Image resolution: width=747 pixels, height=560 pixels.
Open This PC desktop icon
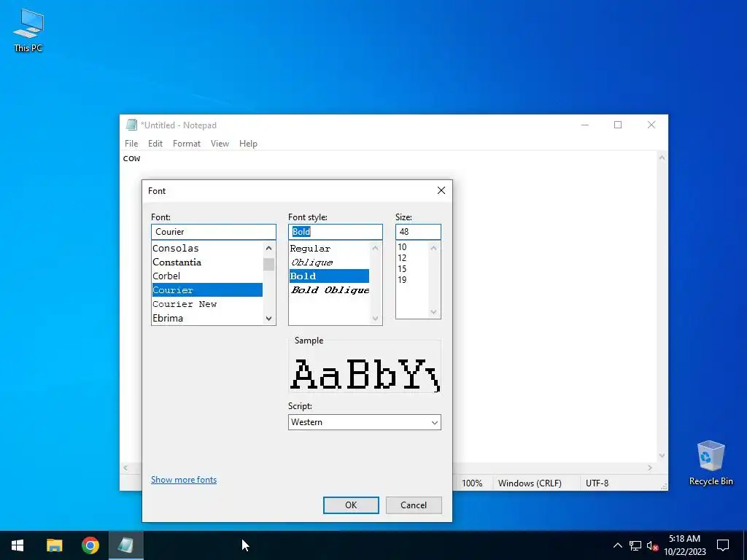point(28,30)
